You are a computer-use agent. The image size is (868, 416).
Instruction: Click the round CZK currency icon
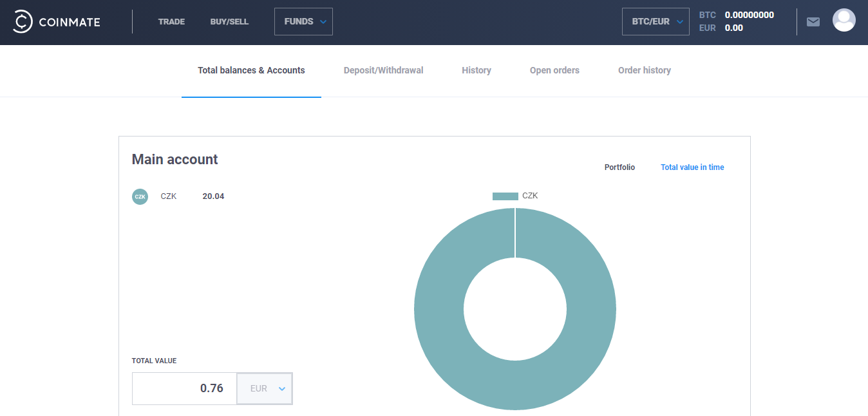[140, 196]
